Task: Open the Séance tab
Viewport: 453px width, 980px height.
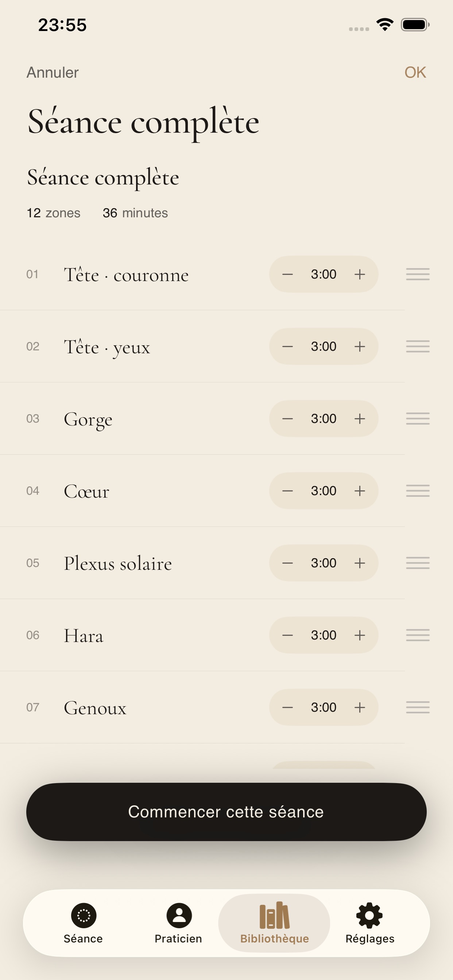Action: (x=84, y=923)
